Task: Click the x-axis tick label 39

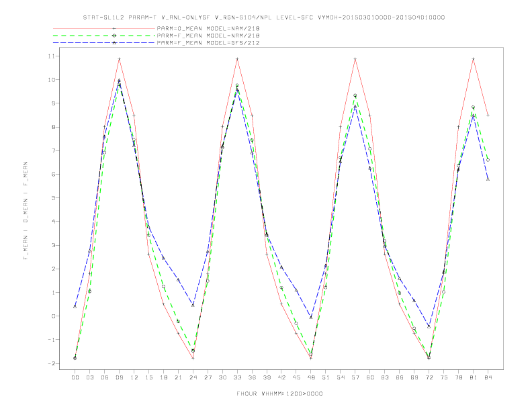Action: point(267,377)
